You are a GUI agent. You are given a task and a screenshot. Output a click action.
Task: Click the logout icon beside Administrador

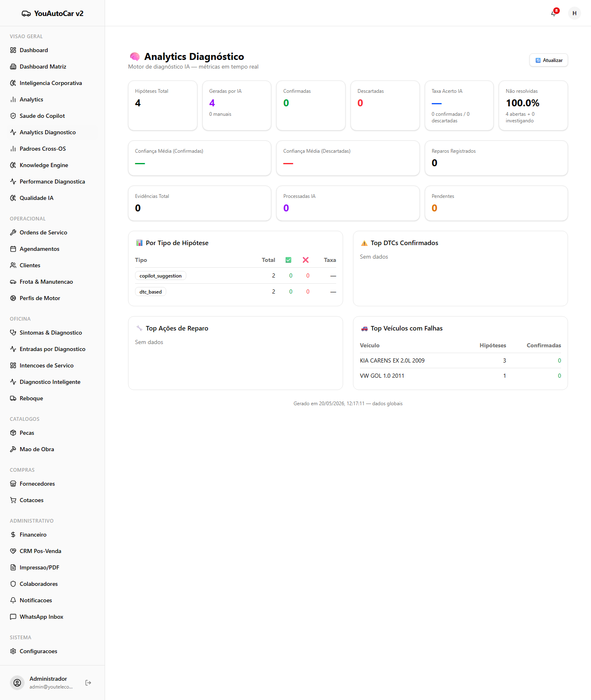click(88, 683)
